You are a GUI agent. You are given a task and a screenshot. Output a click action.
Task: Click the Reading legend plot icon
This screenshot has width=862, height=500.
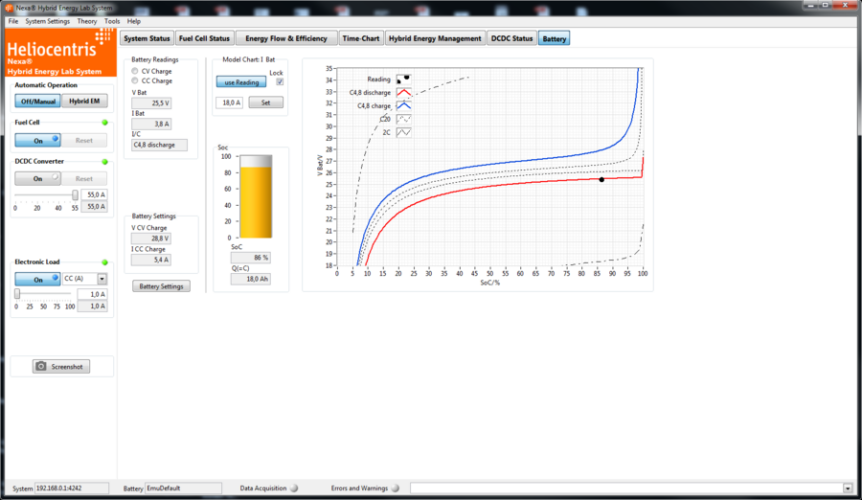(404, 78)
